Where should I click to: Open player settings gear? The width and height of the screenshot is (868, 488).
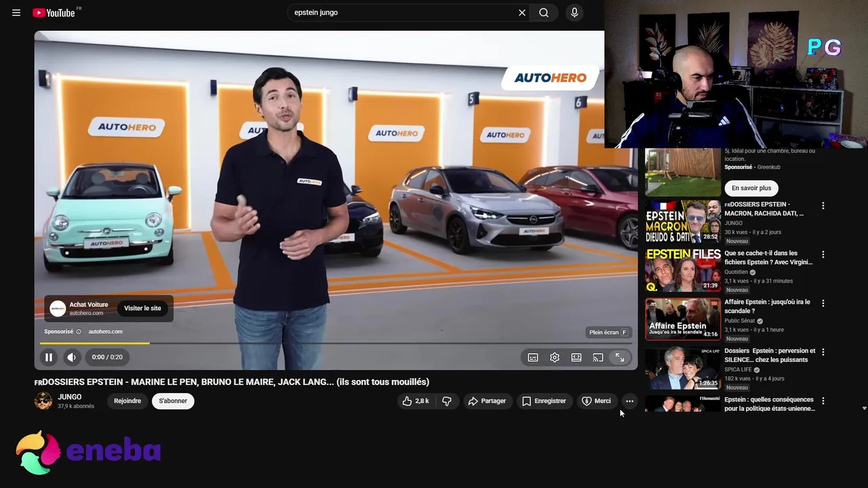click(555, 357)
